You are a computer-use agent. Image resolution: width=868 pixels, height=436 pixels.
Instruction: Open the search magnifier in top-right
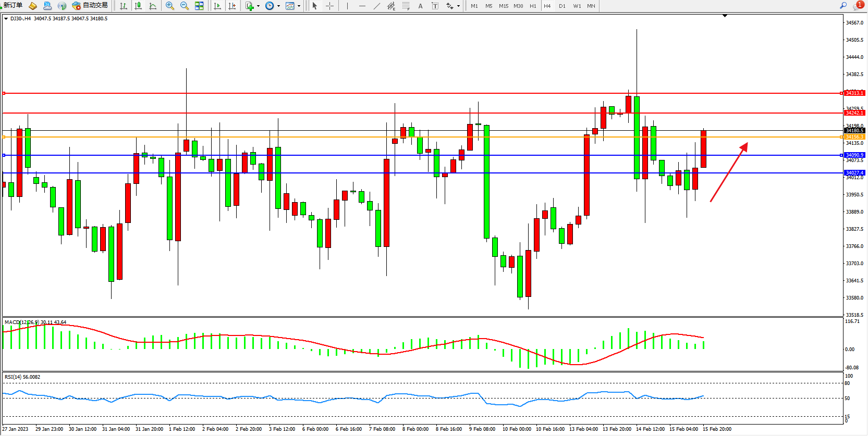point(843,6)
